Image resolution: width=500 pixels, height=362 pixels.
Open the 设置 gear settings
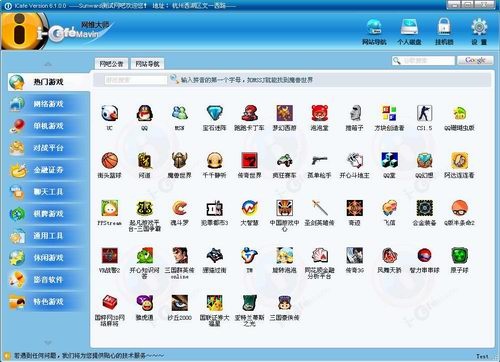click(479, 32)
